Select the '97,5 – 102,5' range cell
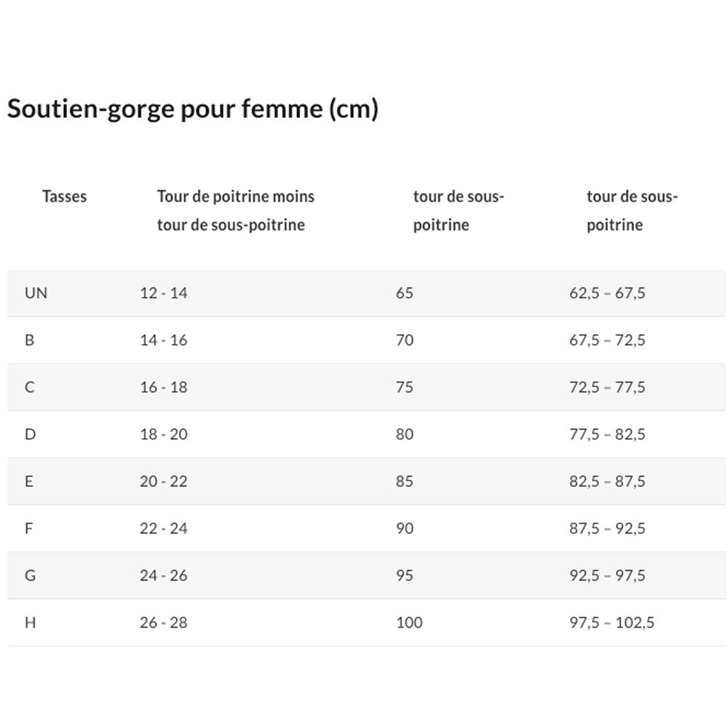728x728 pixels. pyautogui.click(x=612, y=622)
